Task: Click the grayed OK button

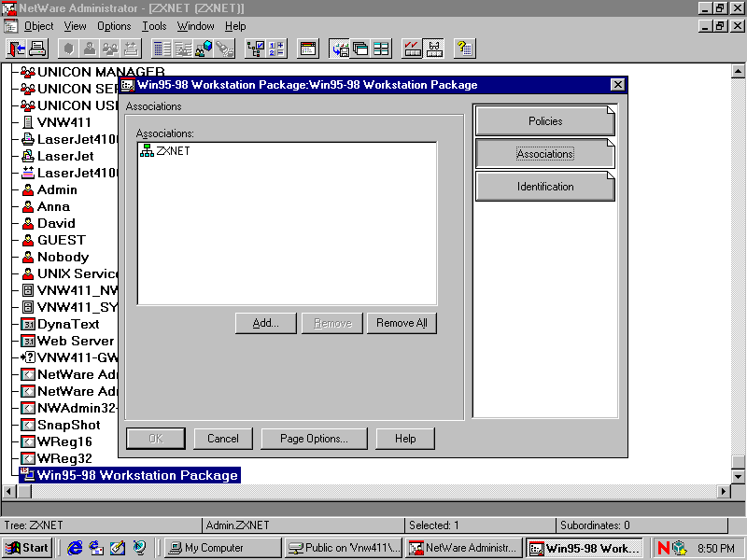Action: [x=156, y=439]
